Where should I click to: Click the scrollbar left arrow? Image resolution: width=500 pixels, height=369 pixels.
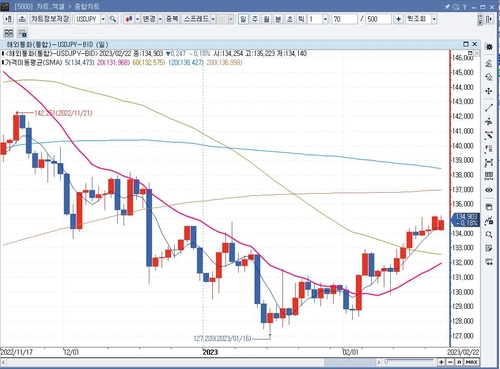pos(4,362)
